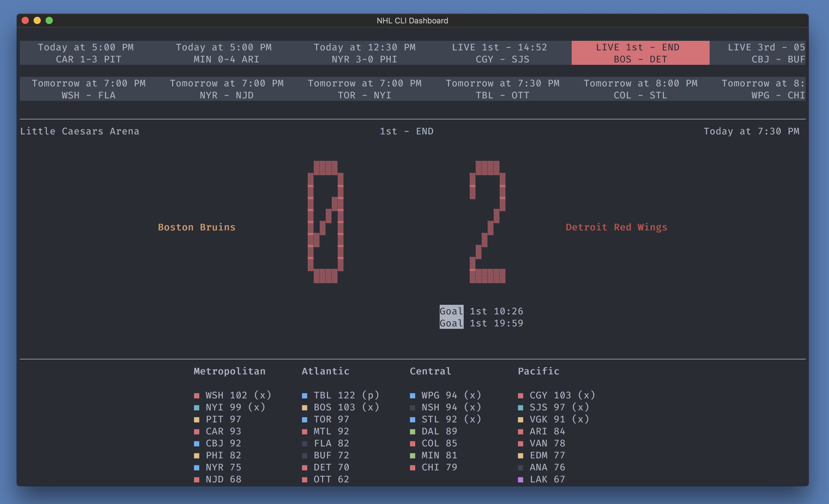Click the blue color square next to TBL
Image resolution: width=829 pixels, height=504 pixels.
click(304, 396)
